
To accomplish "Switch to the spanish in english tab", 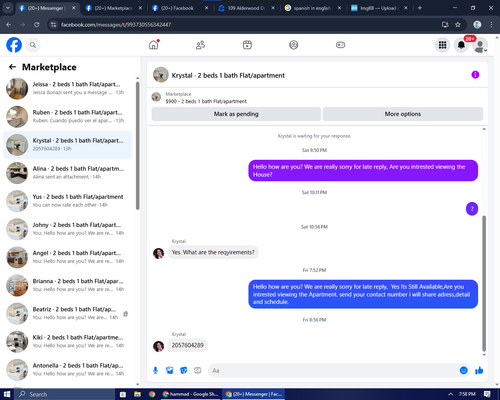I will coord(312,8).
